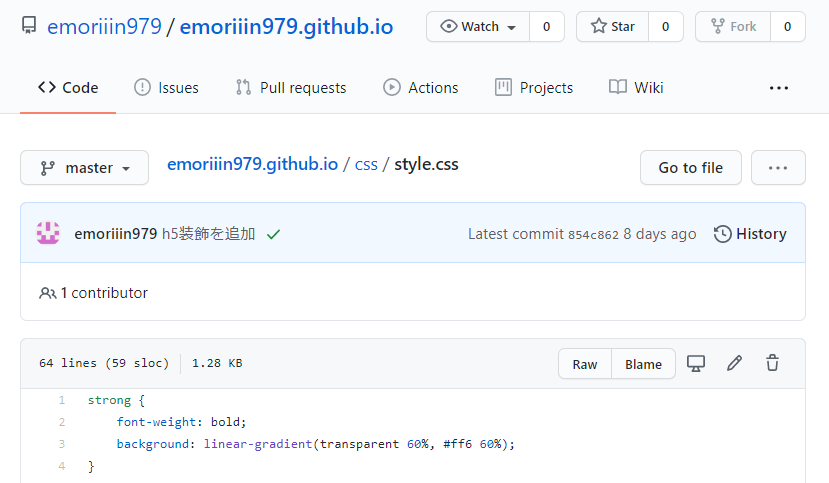The image size is (829, 483).
Task: View the file History
Action: tap(750, 234)
